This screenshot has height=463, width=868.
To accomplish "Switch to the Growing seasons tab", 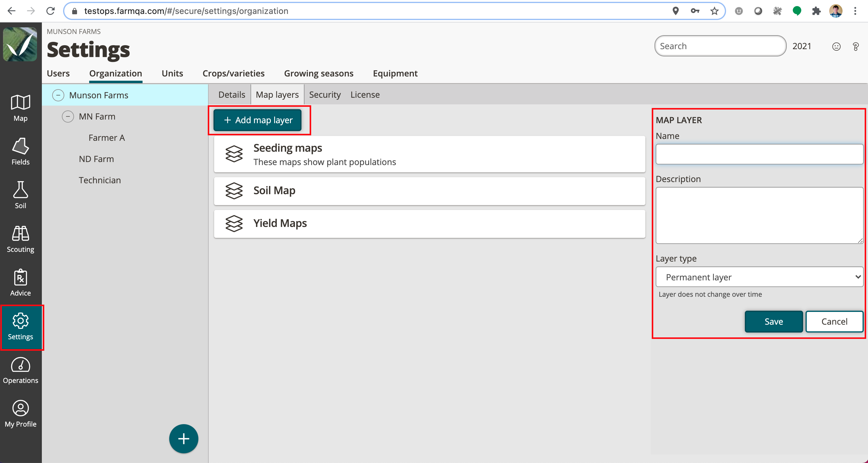I will point(319,73).
